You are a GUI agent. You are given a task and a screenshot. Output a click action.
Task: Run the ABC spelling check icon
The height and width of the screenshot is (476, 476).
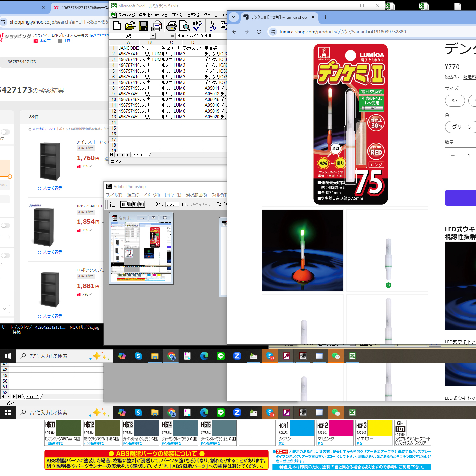click(x=198, y=26)
